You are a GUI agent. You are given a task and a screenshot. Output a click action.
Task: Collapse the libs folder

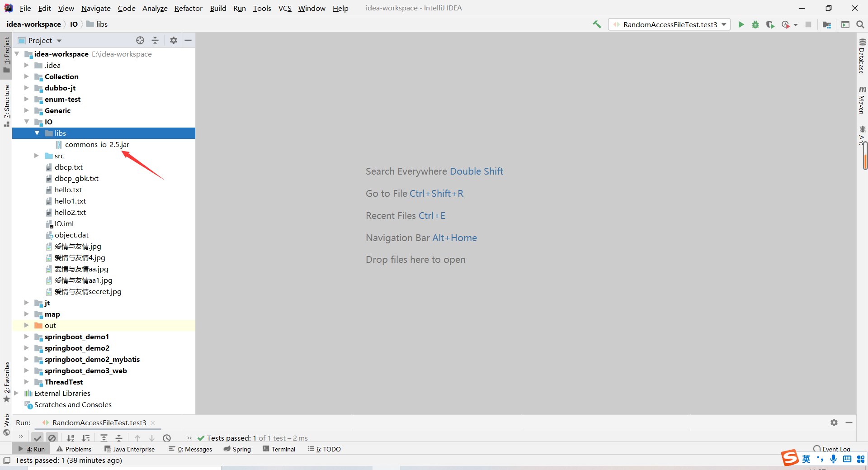pyautogui.click(x=37, y=133)
